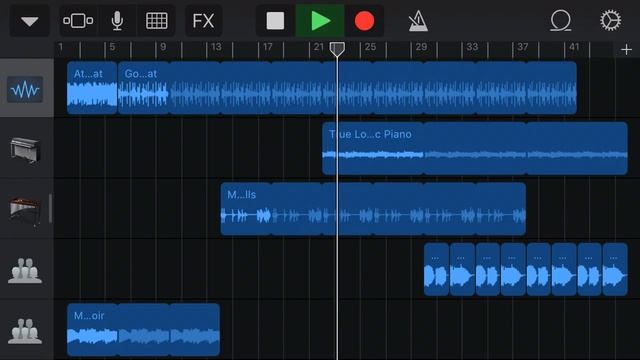Select the piano track icon
The image size is (640, 360).
tap(25, 150)
